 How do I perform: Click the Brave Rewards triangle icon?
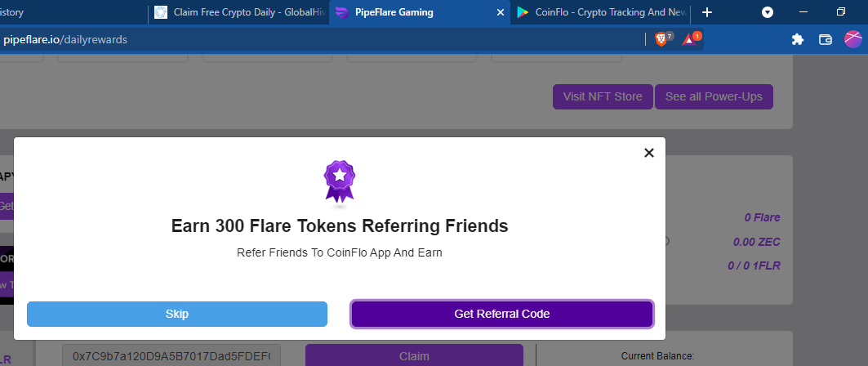click(x=689, y=39)
